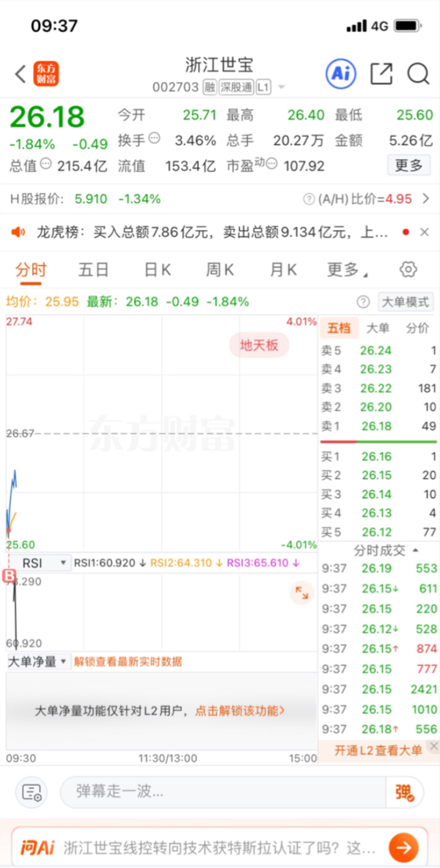Image resolution: width=440 pixels, height=868 pixels.
Task: Submit the 问Ai question arrow button
Action: tap(404, 848)
